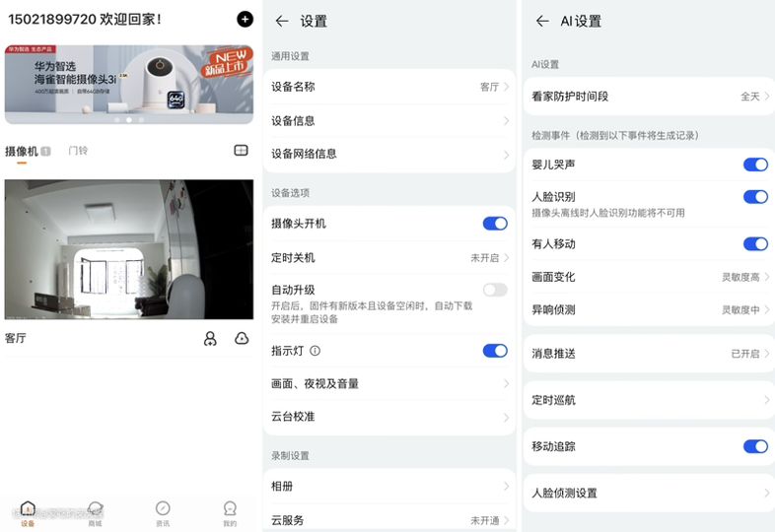Open 看家防护时间段 setting

(649, 97)
